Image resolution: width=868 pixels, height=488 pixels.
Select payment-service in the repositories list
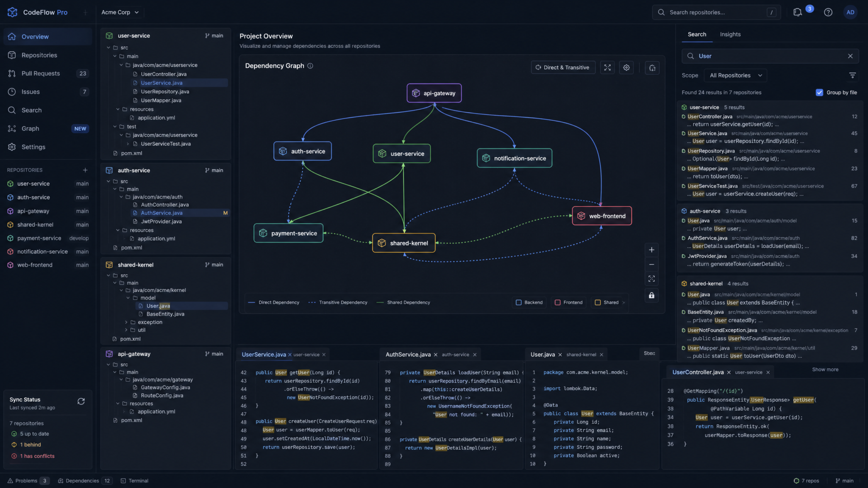point(48,238)
